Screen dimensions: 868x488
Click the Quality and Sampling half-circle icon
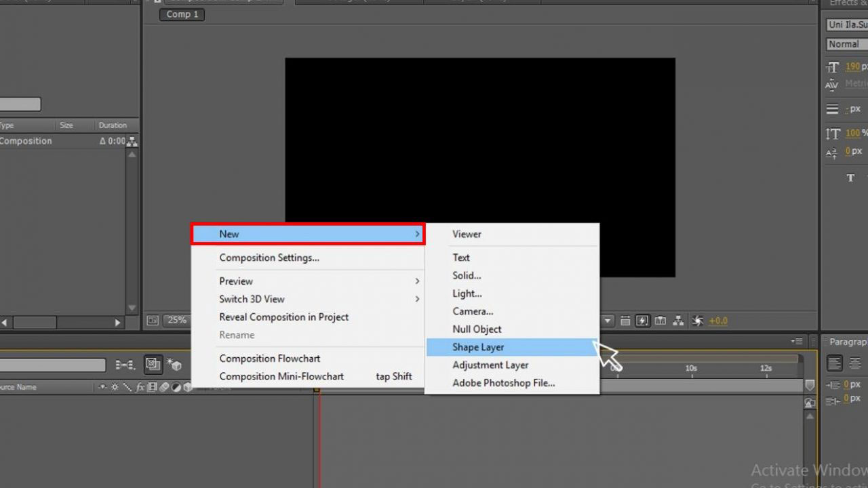tap(176, 388)
